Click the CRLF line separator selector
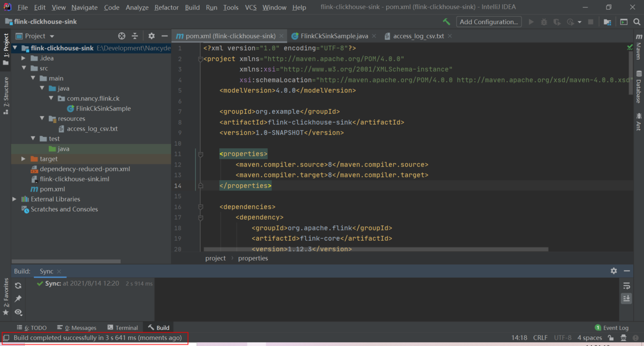The height and width of the screenshot is (346, 644). (540, 338)
